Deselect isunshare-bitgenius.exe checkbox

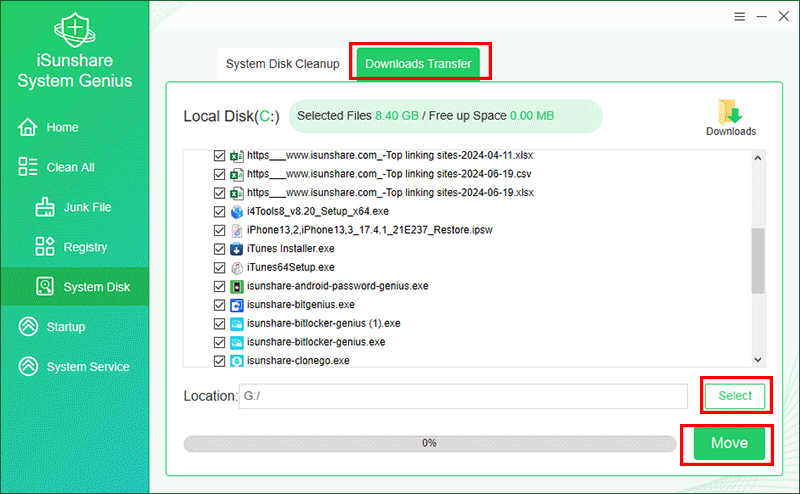(220, 304)
